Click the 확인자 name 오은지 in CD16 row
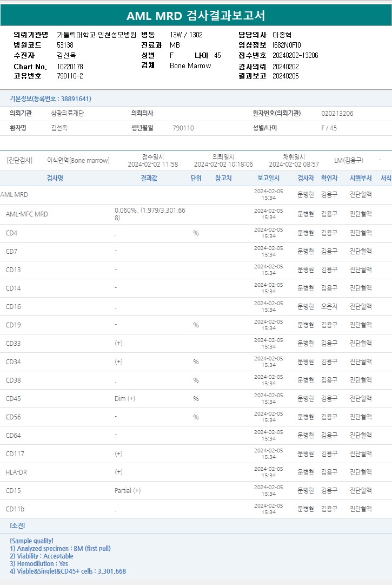The image size is (392, 585). click(x=329, y=307)
